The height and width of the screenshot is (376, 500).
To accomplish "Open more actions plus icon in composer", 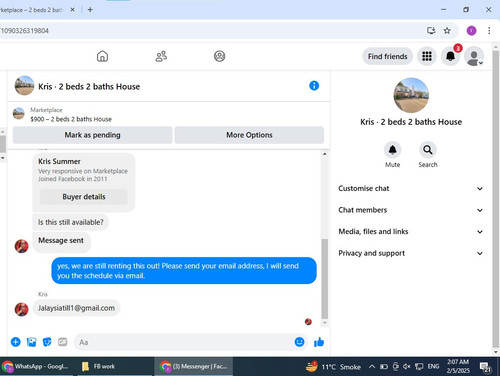I will click(16, 342).
